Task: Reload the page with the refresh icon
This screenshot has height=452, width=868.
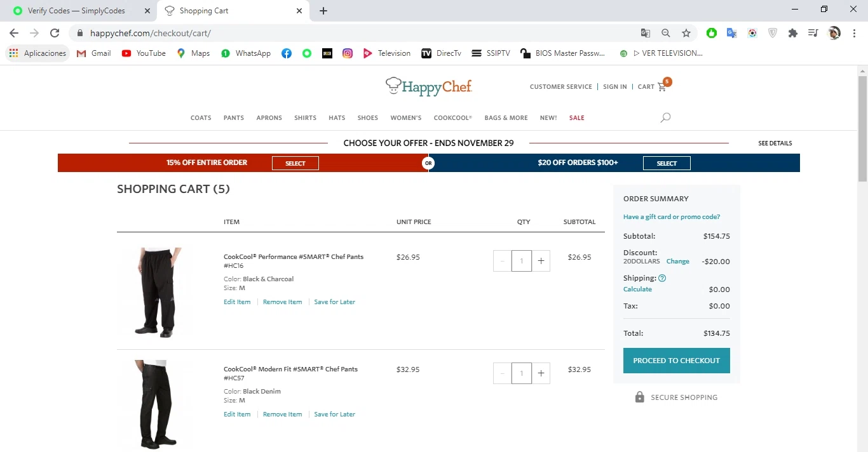Action: click(55, 33)
